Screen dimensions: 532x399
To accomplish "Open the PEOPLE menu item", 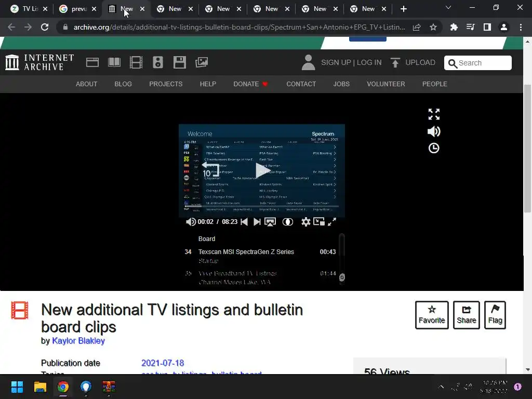I will point(435,84).
